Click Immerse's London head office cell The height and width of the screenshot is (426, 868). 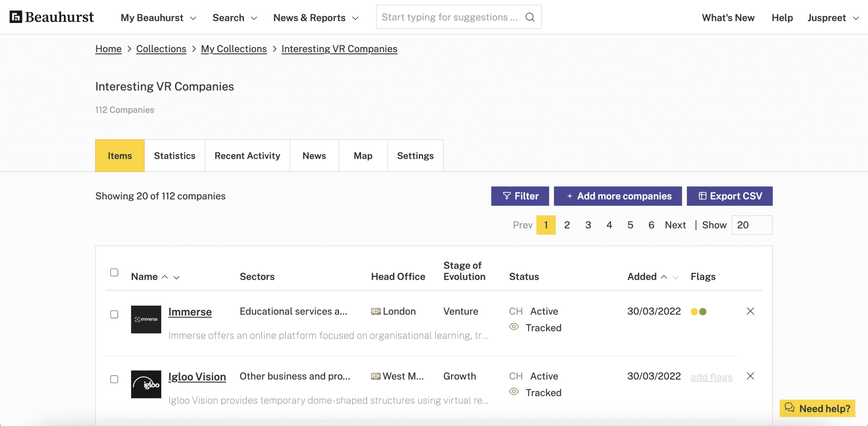point(393,311)
